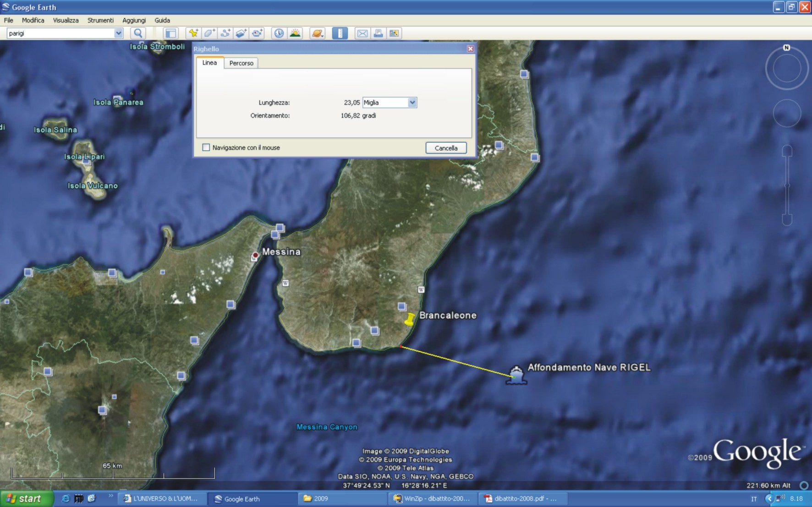Open the 2009 folder taskbar button
The image size is (812, 507).
pyautogui.click(x=341, y=498)
